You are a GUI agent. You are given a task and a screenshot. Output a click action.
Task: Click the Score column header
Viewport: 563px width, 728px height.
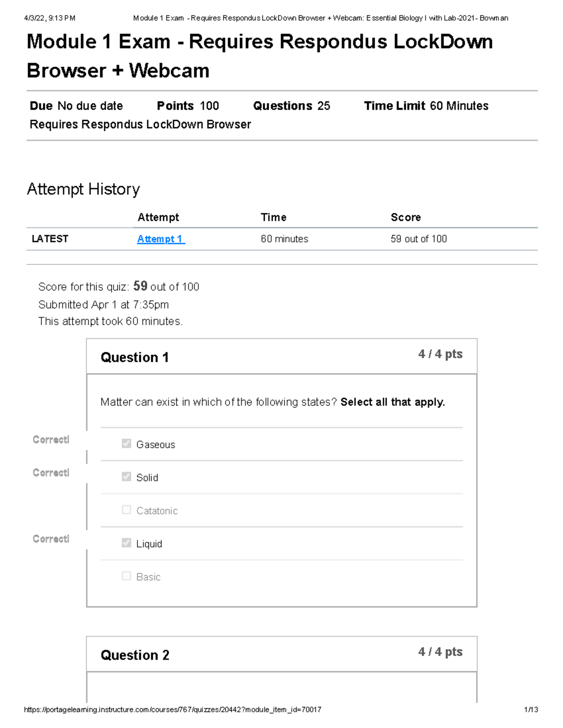pyautogui.click(x=406, y=217)
